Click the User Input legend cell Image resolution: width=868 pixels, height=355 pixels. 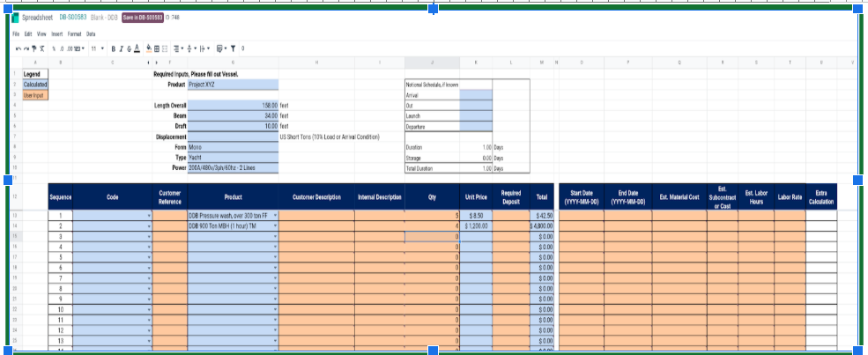pos(35,95)
